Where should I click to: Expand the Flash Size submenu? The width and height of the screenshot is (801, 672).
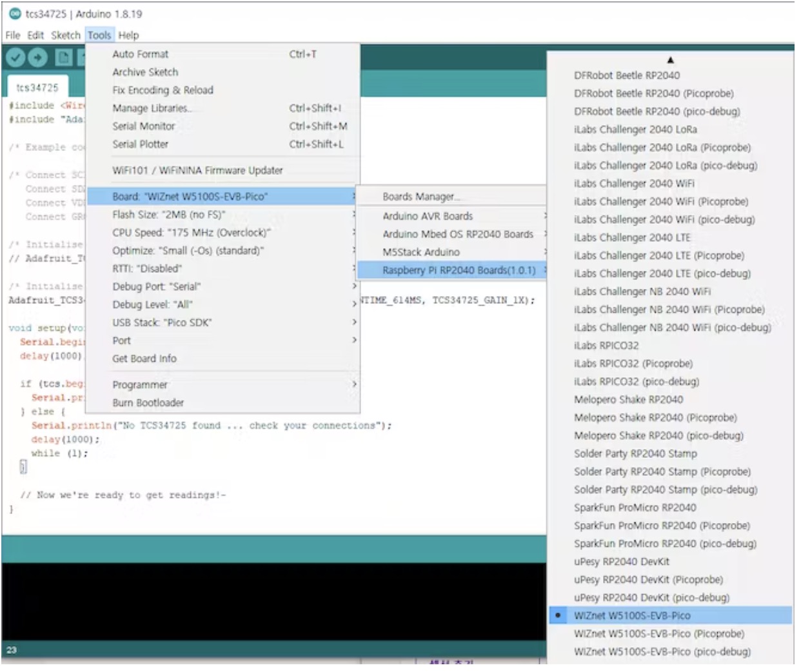click(x=169, y=215)
